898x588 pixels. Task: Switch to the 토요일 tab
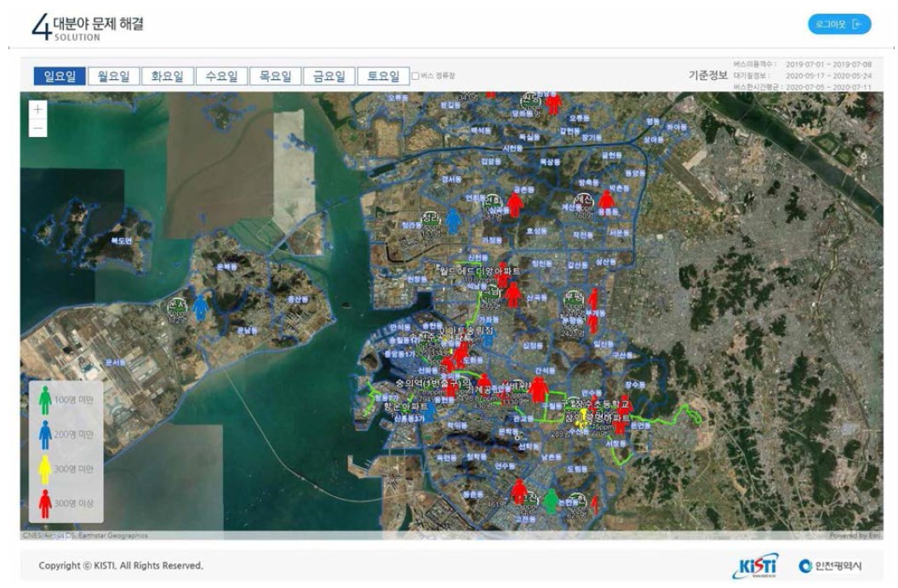[382, 77]
